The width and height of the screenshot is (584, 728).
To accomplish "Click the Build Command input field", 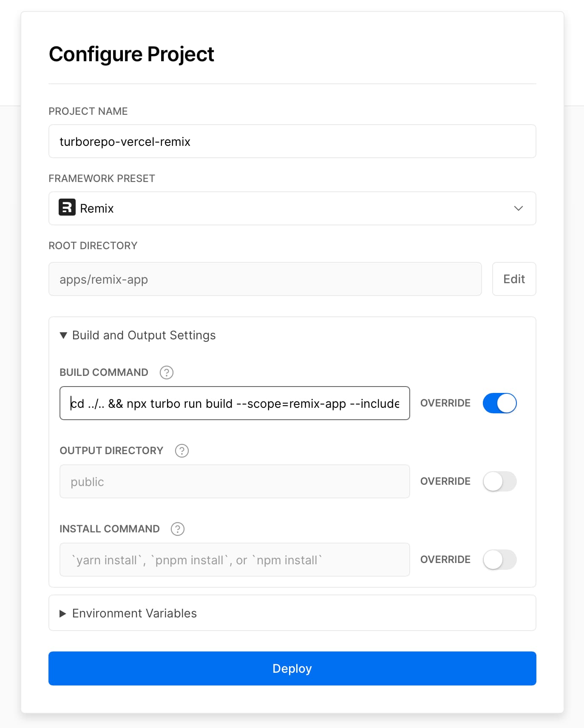I will point(235,403).
